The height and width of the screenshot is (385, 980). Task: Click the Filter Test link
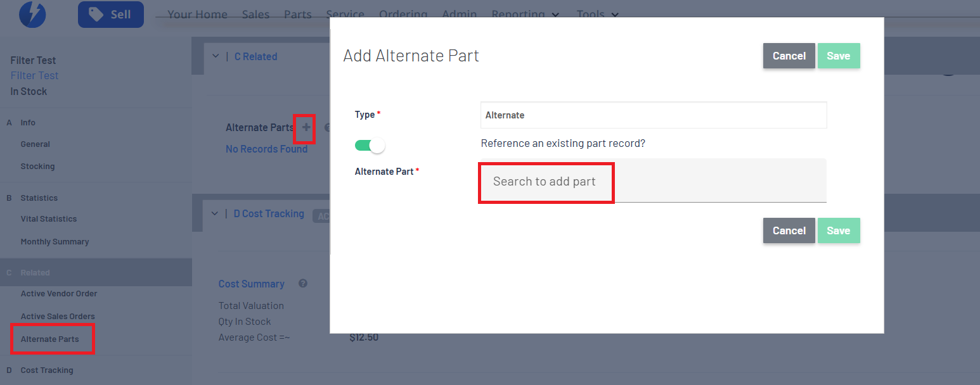[34, 75]
